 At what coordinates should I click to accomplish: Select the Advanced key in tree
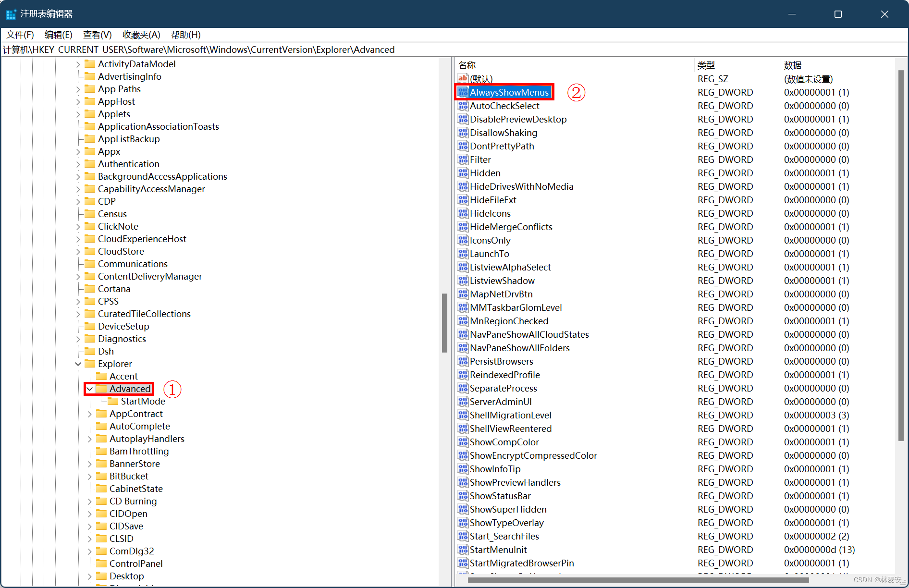coord(130,389)
